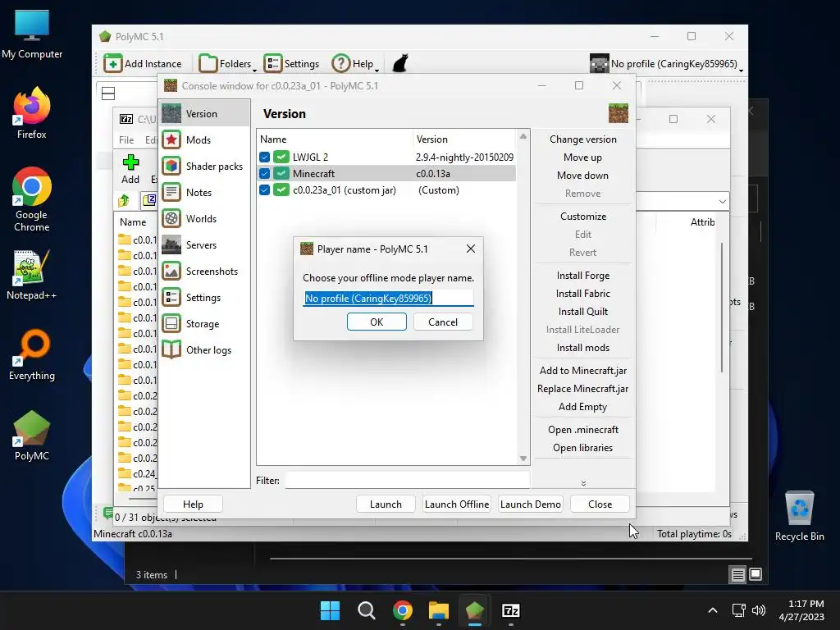Viewport: 840px width, 630px height.
Task: Click Install mods
Action: tap(583, 348)
